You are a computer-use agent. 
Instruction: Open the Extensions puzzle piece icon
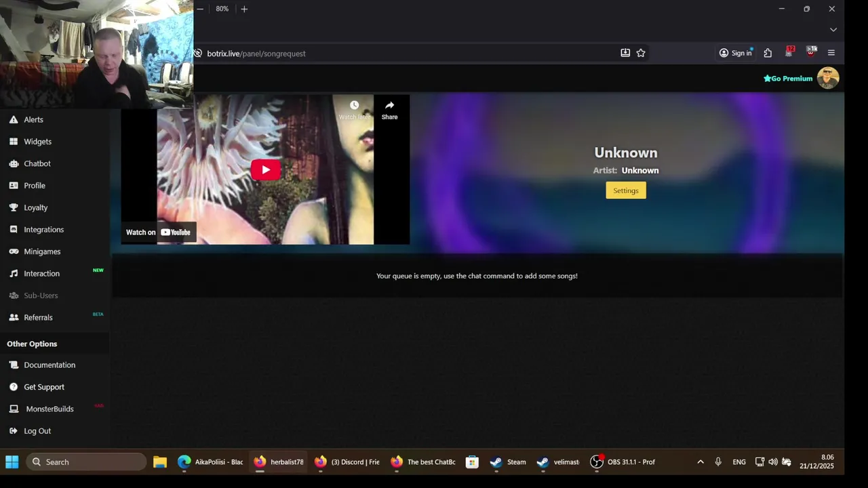click(x=768, y=53)
